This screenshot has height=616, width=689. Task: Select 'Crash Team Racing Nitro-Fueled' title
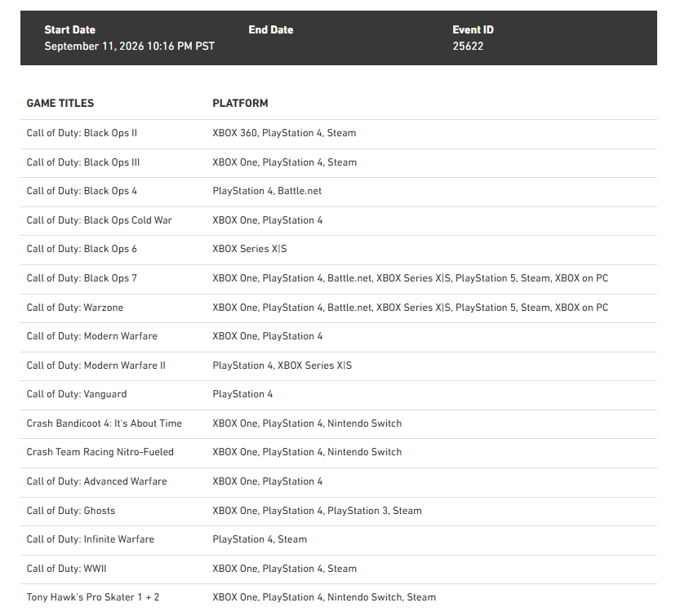click(x=100, y=452)
